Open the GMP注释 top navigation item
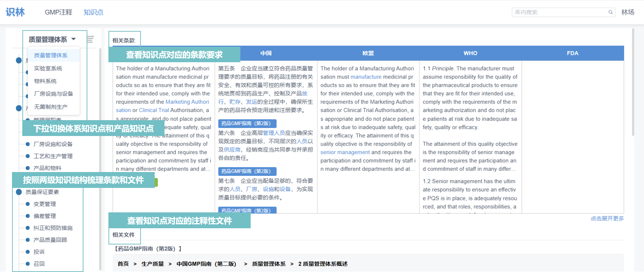The height and width of the screenshot is (272, 644). click(58, 12)
